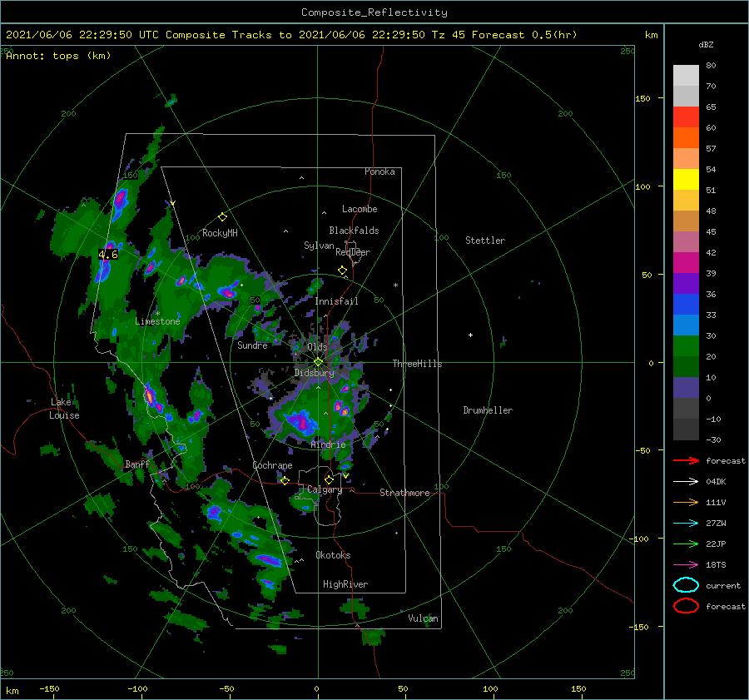
Task: Click the Didsbury label
Action: [x=314, y=373]
